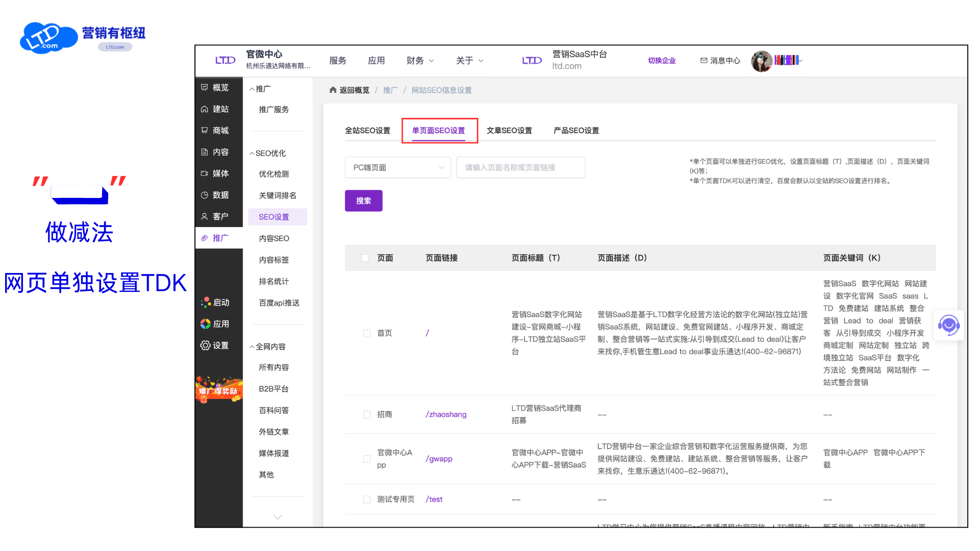Open the floating customer service assistant
This screenshot has height=551, width=980.
point(948,325)
